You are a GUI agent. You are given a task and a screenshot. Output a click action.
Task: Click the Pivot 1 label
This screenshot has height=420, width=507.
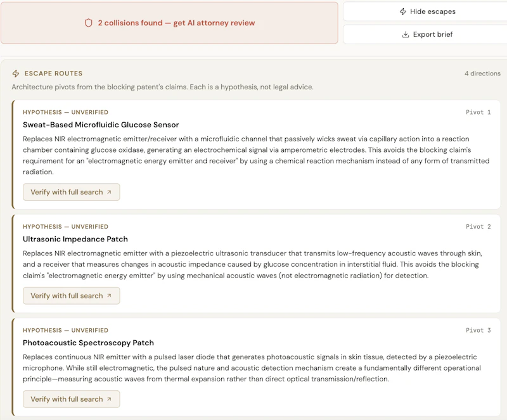click(x=478, y=112)
